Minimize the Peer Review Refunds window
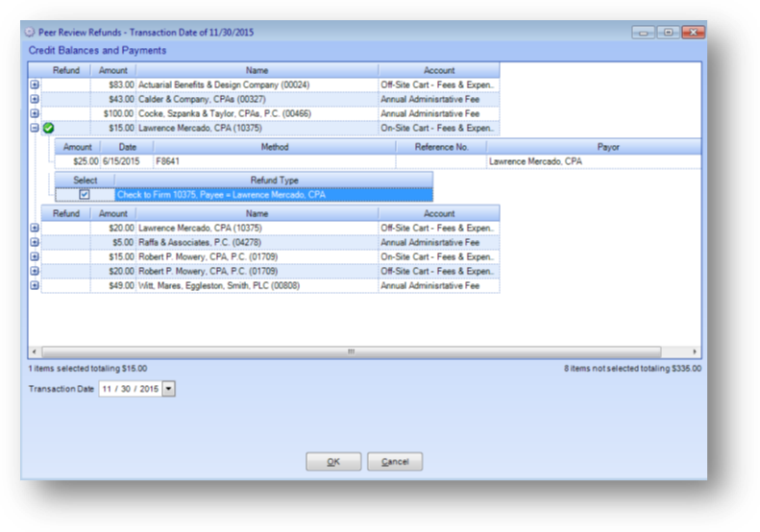Screen dimensions: 760x532 tap(643, 33)
